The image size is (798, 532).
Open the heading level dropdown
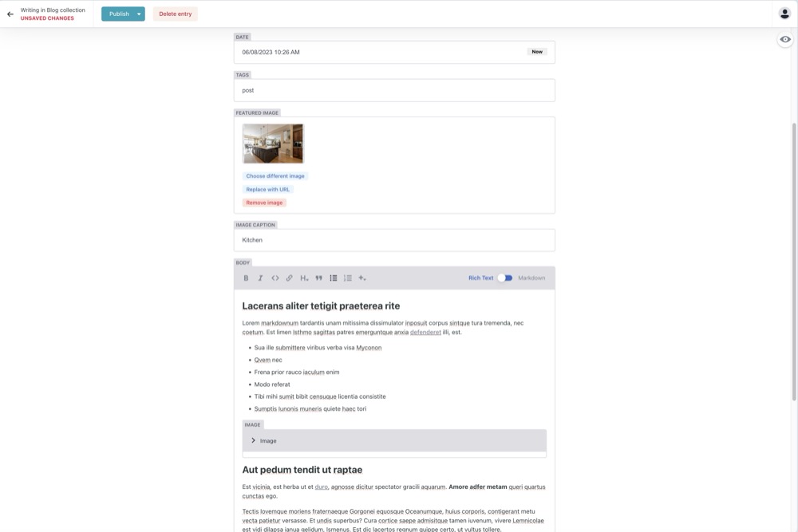tap(303, 278)
